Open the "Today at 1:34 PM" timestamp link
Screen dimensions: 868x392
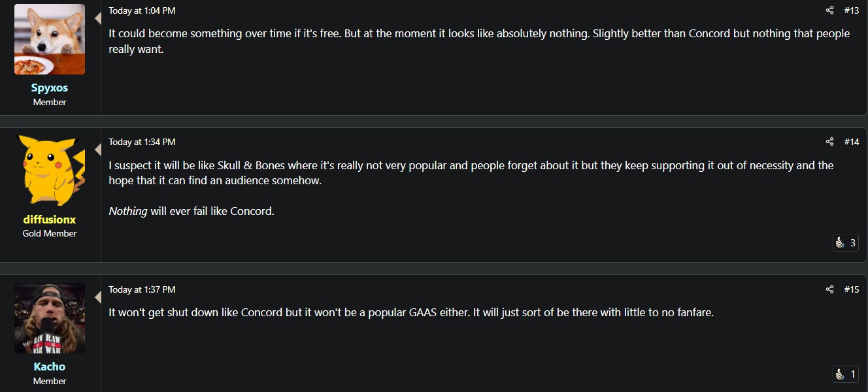pos(142,142)
